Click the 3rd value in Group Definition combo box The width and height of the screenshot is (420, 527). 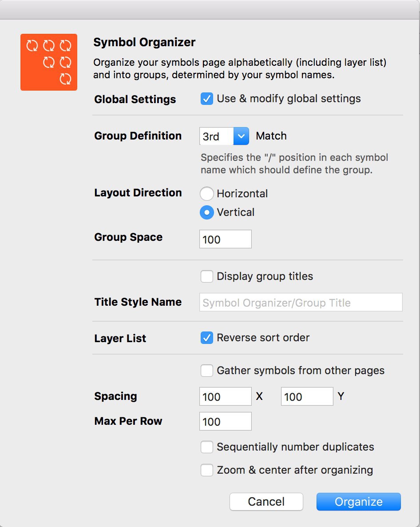(217, 136)
